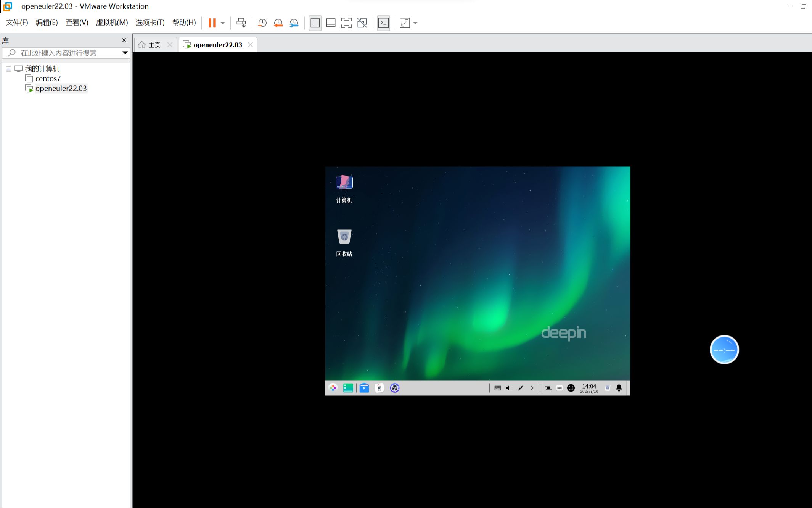Viewport: 812px width, 508px height.
Task: Collapse the 我的计算机 tree node
Action: click(x=8, y=69)
